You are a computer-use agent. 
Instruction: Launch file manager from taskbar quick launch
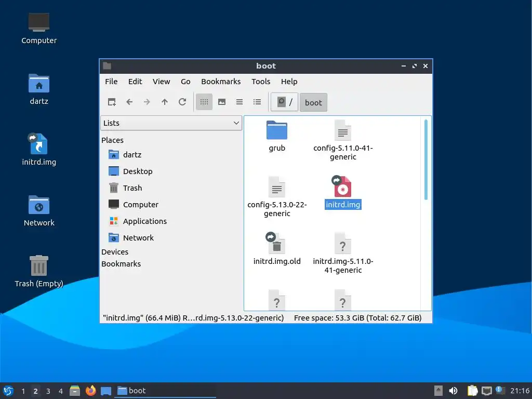click(75, 391)
